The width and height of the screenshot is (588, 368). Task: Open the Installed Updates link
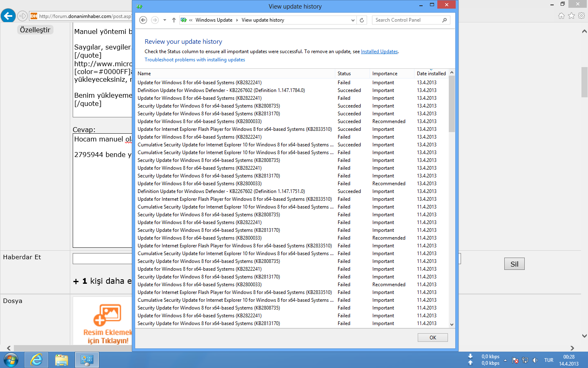(379, 52)
